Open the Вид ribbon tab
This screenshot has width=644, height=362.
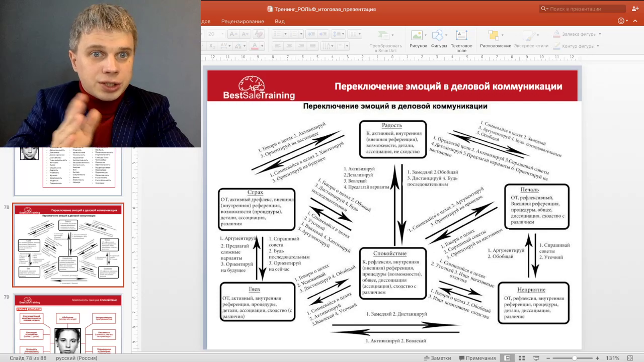point(280,22)
